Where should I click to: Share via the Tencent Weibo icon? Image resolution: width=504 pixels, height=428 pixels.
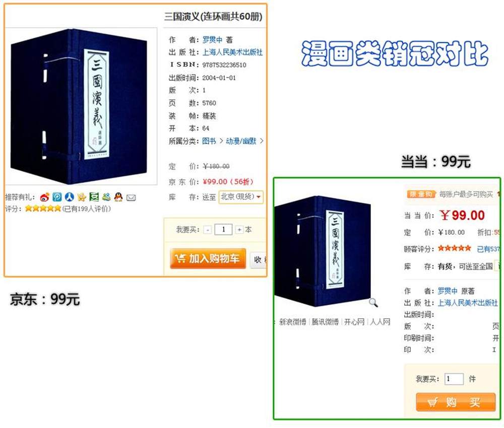[x=57, y=197]
